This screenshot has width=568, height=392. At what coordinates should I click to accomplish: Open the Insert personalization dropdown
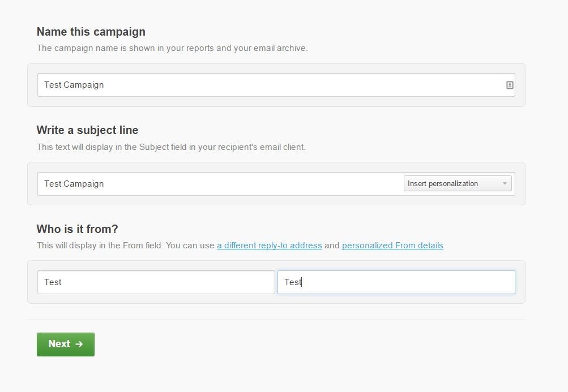[x=458, y=183]
